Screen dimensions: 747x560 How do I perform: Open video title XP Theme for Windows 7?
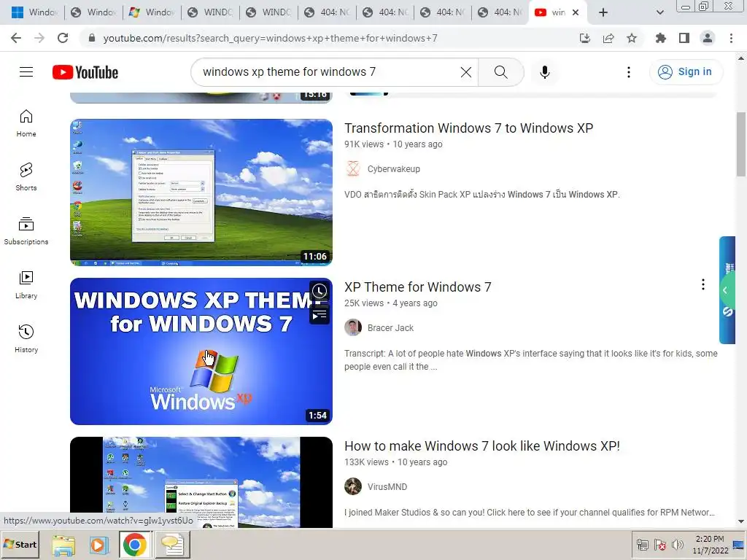pyautogui.click(x=418, y=287)
